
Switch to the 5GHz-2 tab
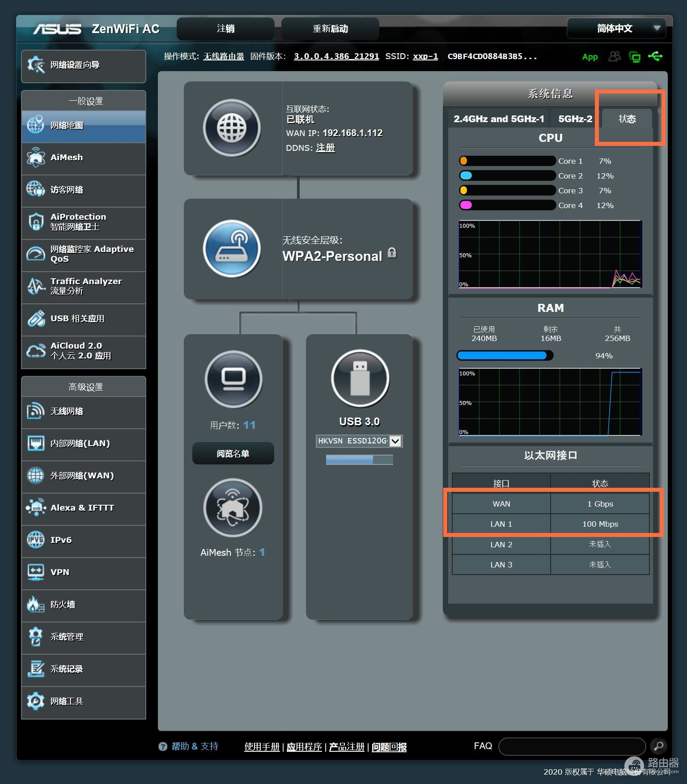coord(575,119)
